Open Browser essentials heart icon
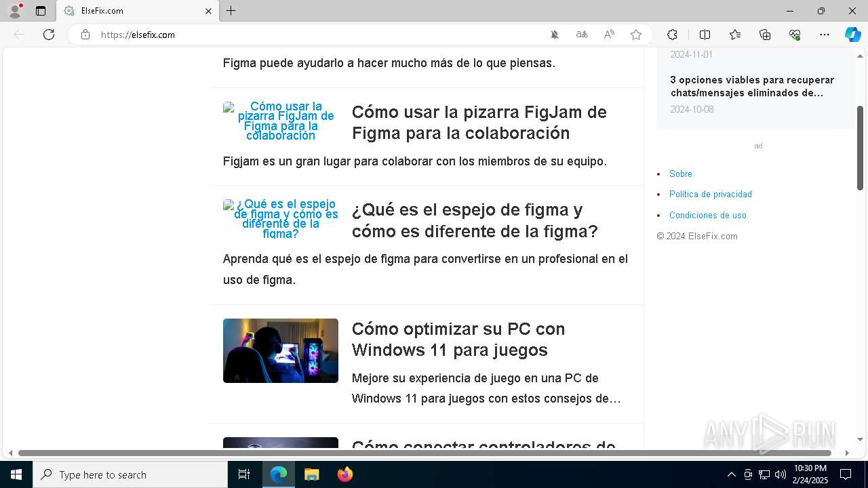 pos(795,35)
